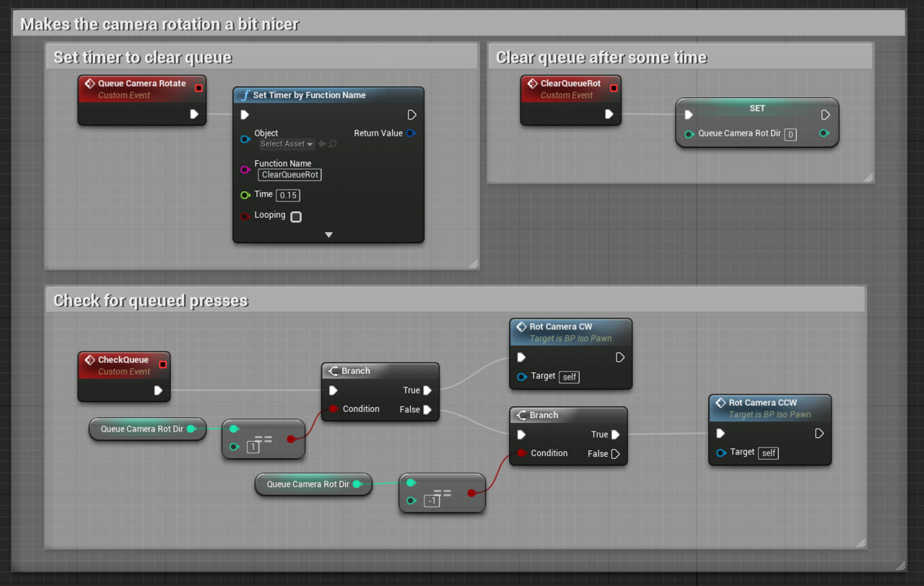Image resolution: width=924 pixels, height=586 pixels.
Task: Click the output execution pin of the SET node
Action: click(x=825, y=114)
